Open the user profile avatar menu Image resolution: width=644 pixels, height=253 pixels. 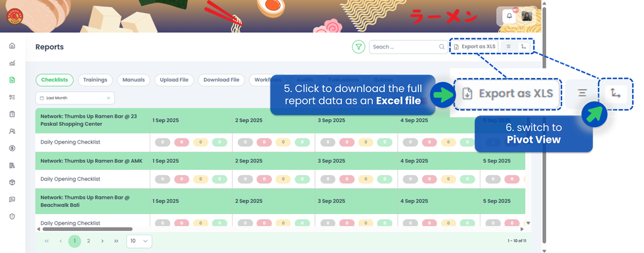527,16
